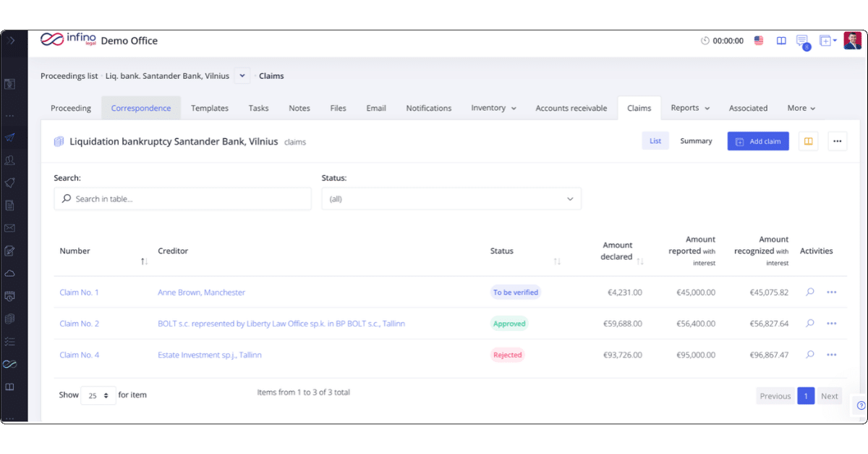Open the Status filter dropdown

(x=451, y=198)
